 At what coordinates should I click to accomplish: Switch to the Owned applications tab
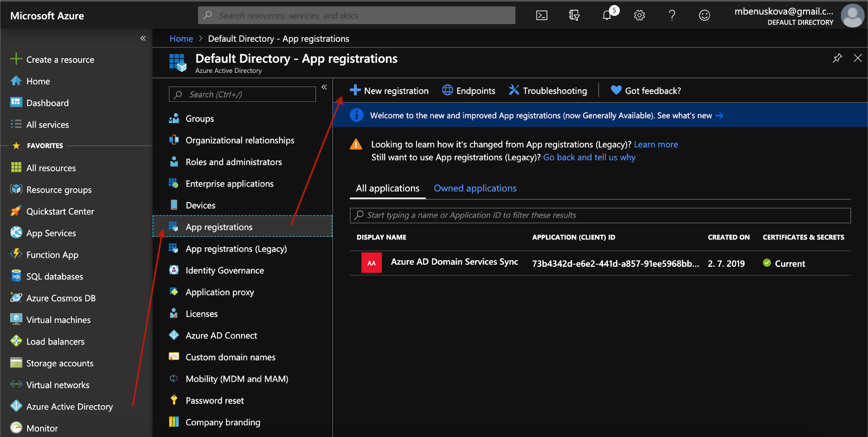pos(475,188)
